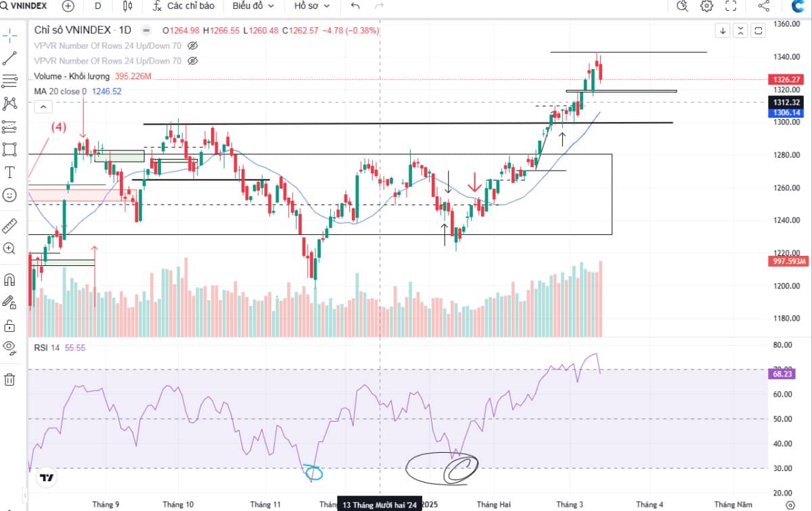Add a compare symbol with plus icon

[x=68, y=6]
